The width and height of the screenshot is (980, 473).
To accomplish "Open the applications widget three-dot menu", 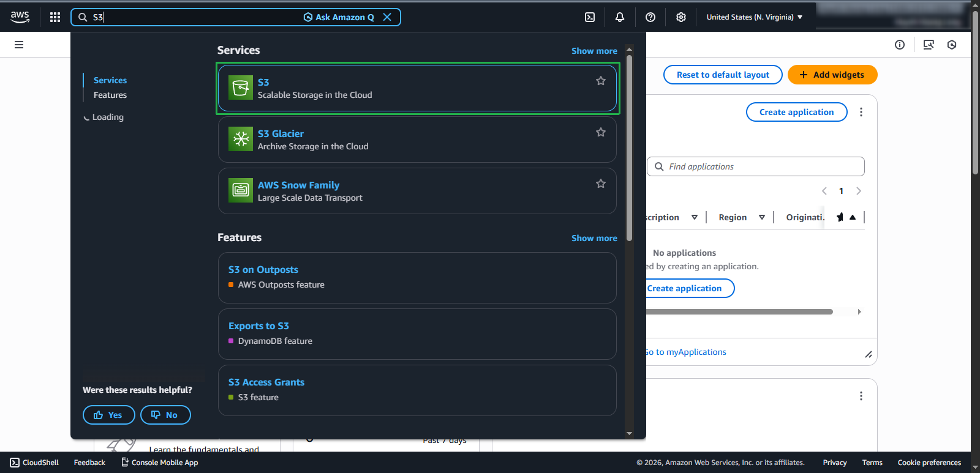I will 861,112.
